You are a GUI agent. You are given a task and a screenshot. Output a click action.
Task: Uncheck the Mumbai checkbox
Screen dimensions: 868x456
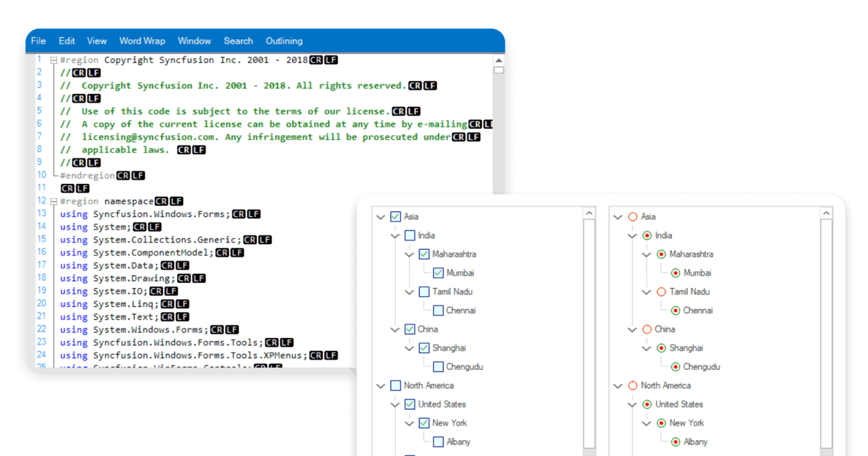click(438, 273)
